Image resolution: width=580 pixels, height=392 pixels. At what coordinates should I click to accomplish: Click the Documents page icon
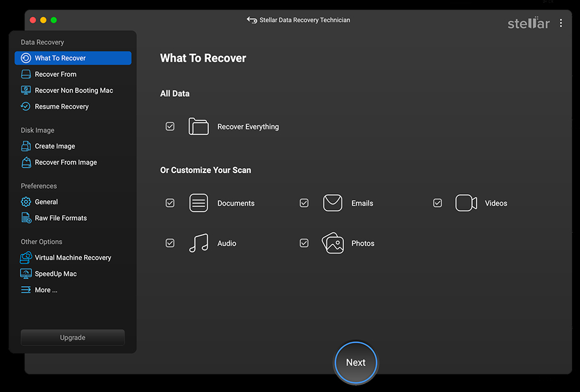(199, 203)
